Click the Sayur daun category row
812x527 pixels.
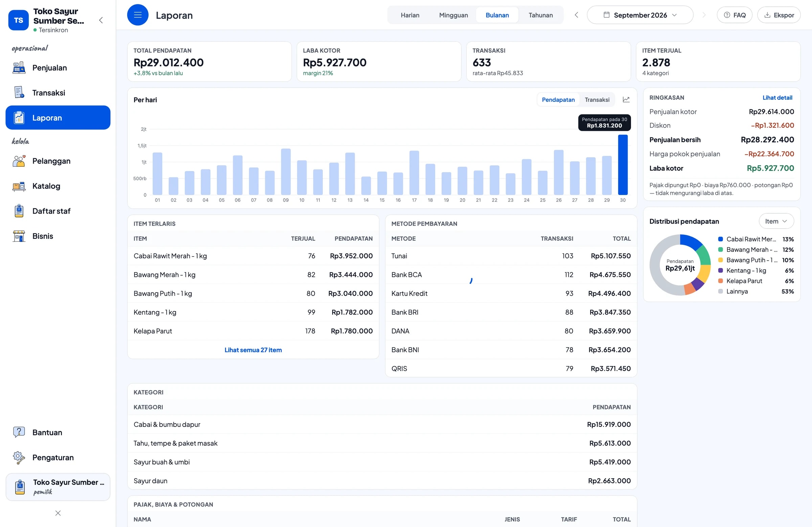382,481
